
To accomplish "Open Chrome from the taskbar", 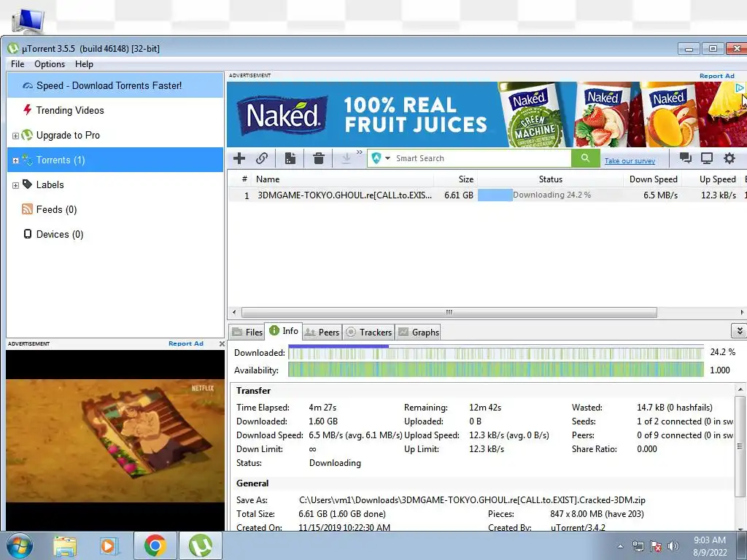I will tap(155, 545).
